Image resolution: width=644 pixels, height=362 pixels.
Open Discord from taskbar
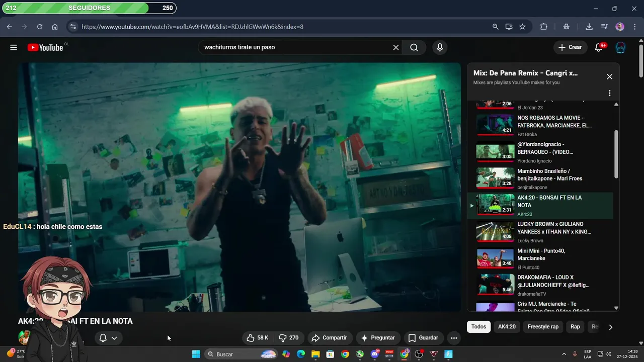pos(374,354)
